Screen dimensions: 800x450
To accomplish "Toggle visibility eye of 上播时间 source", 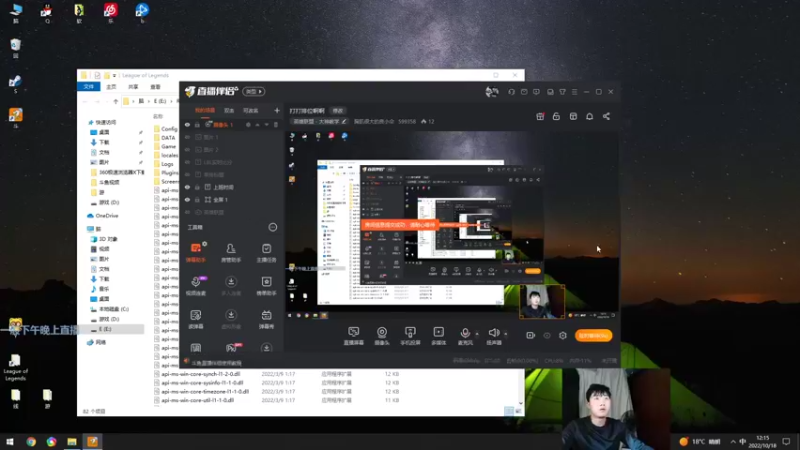I will [187, 187].
